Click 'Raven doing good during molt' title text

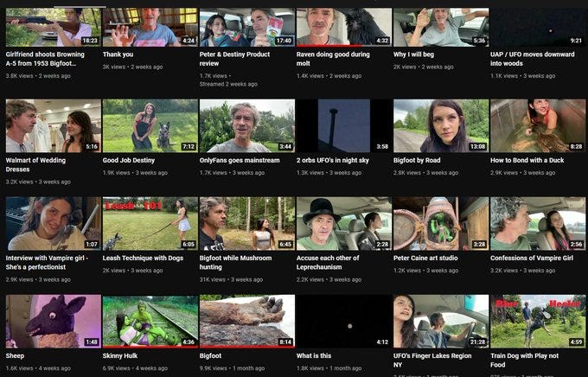[333, 59]
